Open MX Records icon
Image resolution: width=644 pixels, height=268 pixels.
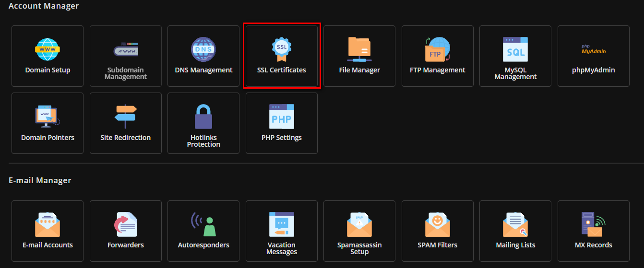pyautogui.click(x=594, y=224)
